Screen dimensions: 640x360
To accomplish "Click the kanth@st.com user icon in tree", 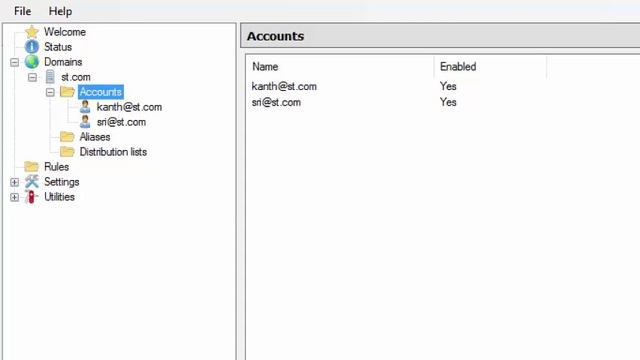I will pyautogui.click(x=85, y=107).
